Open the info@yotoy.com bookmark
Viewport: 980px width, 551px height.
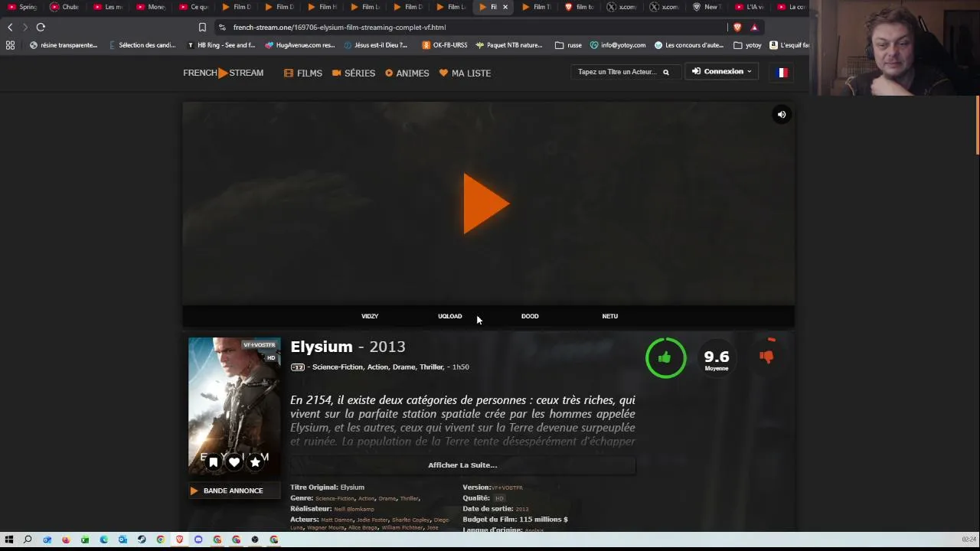pos(618,45)
